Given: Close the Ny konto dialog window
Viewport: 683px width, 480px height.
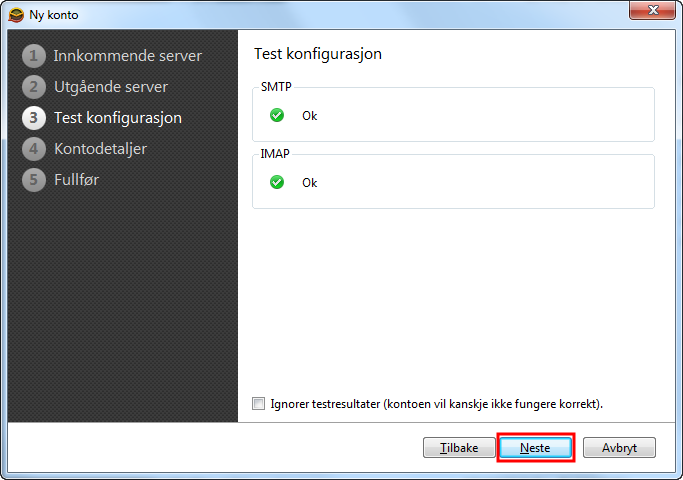Looking at the screenshot, I should tap(652, 10).
